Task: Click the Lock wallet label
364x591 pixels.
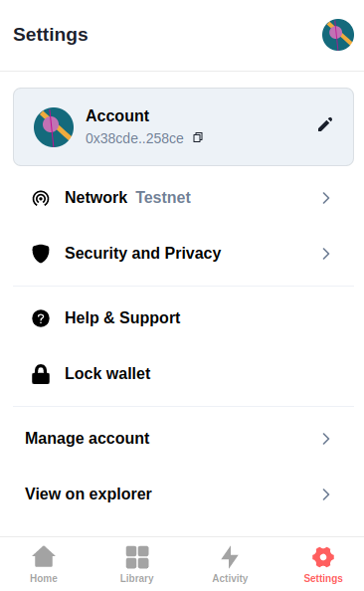Action: click(107, 373)
